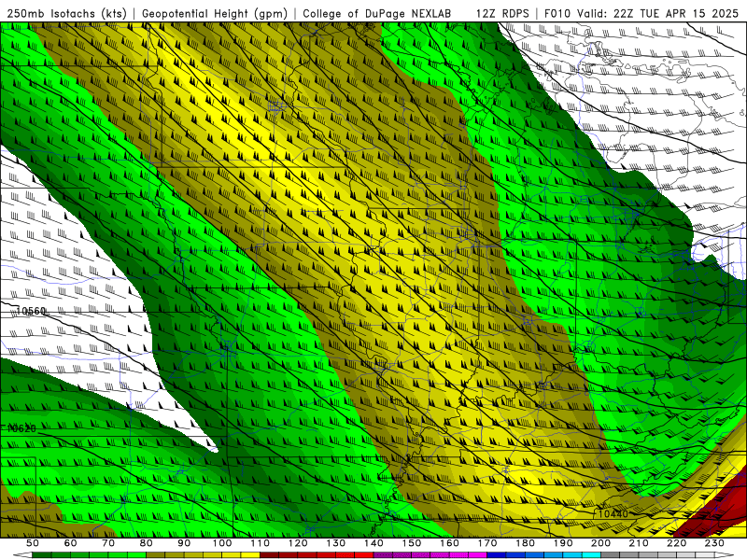
Task: Pick the dark red swatch starting at 110
Action: pos(269,555)
